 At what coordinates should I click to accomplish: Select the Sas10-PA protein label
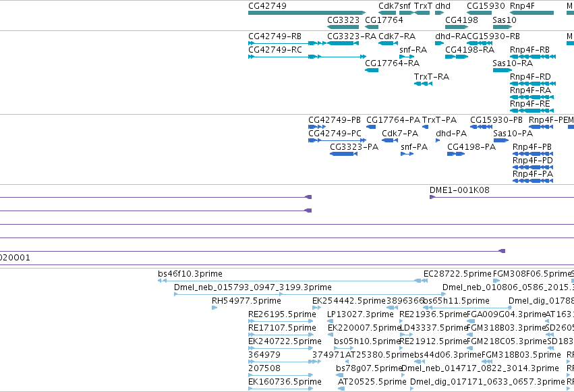coord(513,134)
